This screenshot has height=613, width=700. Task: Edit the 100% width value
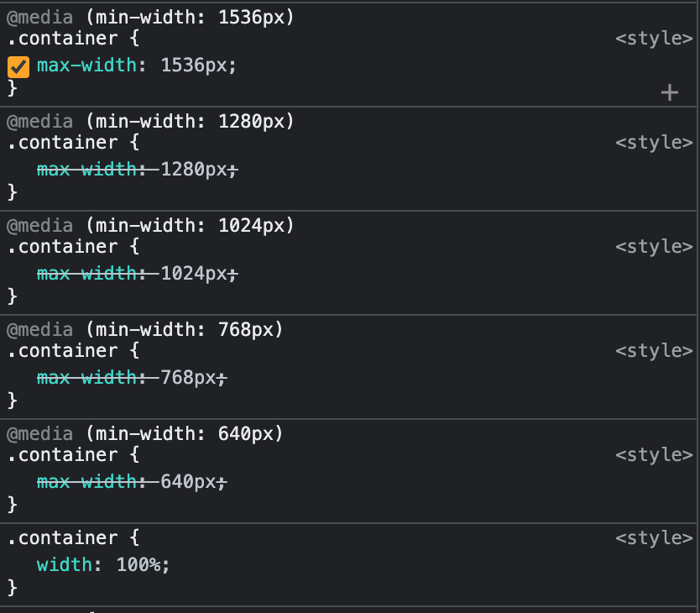[141, 564]
